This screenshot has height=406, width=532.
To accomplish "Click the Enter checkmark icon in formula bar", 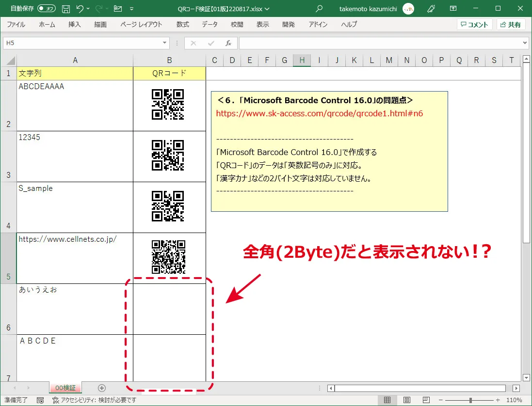I will 211,43.
